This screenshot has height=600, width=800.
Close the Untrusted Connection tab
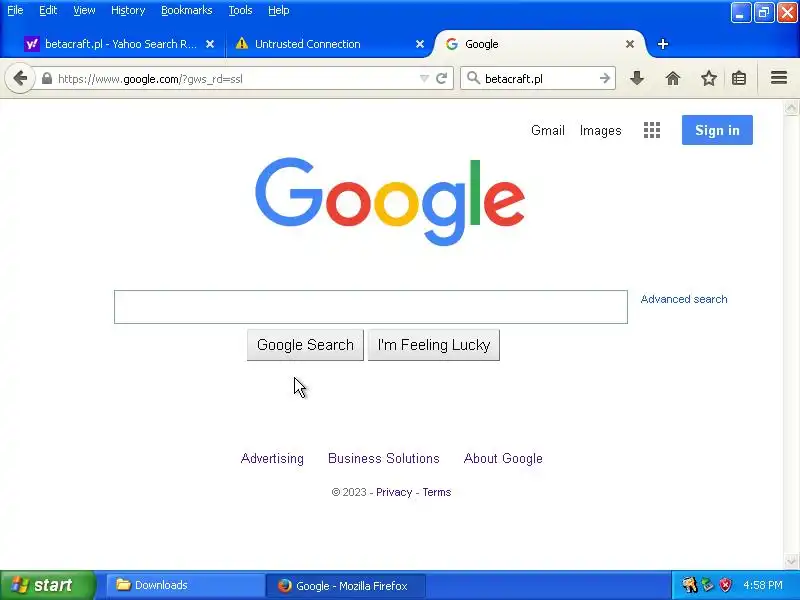point(420,44)
